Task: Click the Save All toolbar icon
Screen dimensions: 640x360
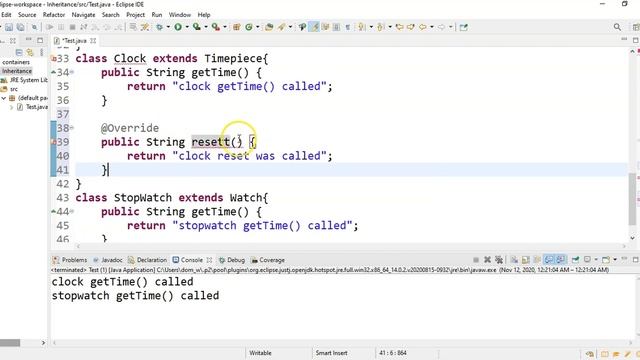Action: coord(20,27)
